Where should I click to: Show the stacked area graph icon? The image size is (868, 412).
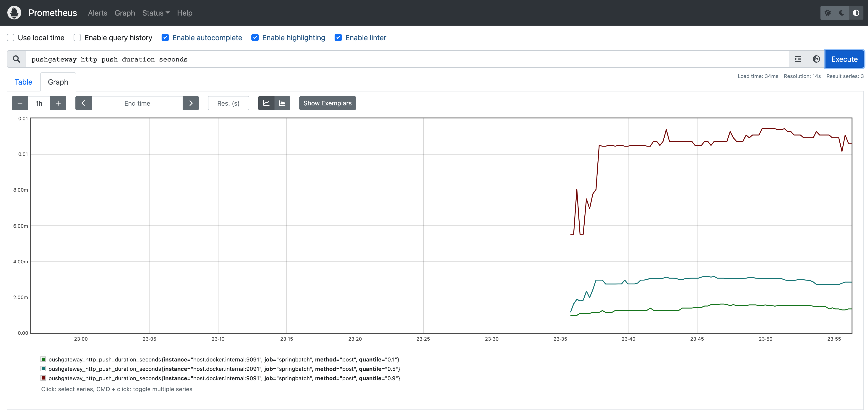click(282, 103)
